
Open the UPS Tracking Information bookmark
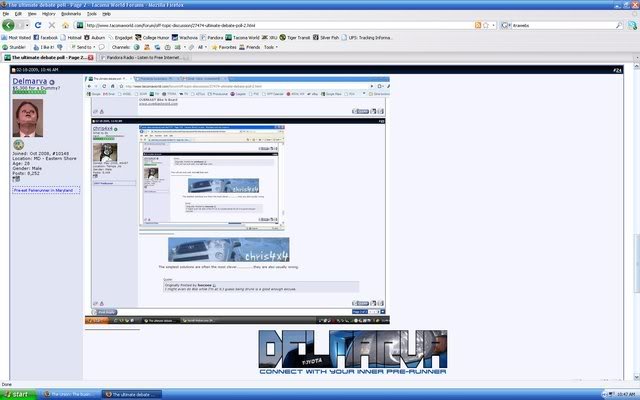367,38
